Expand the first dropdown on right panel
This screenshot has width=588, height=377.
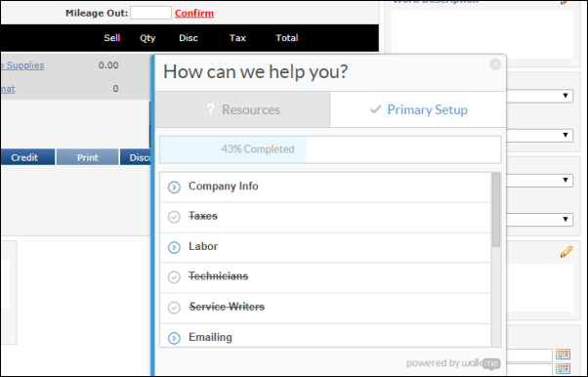point(539,96)
